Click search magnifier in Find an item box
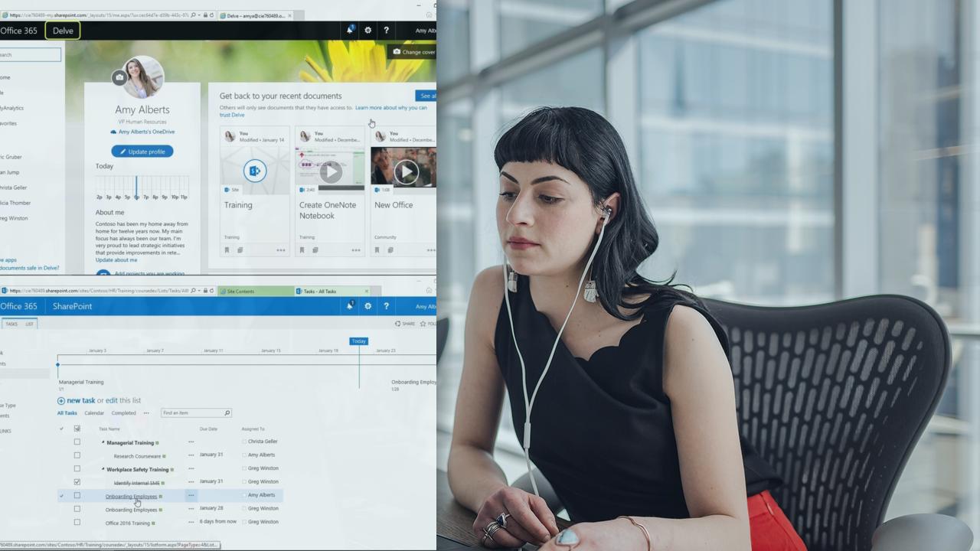This screenshot has height=551, width=980. click(x=227, y=413)
